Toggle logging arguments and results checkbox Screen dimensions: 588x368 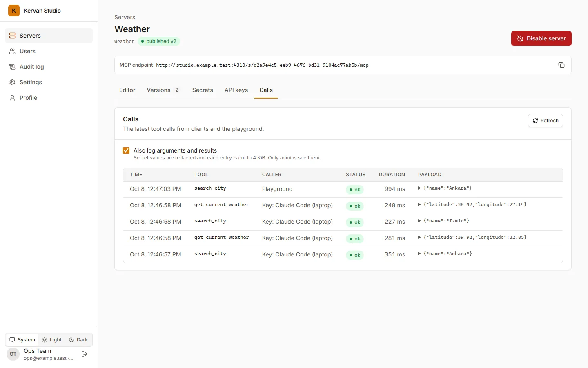coord(126,150)
